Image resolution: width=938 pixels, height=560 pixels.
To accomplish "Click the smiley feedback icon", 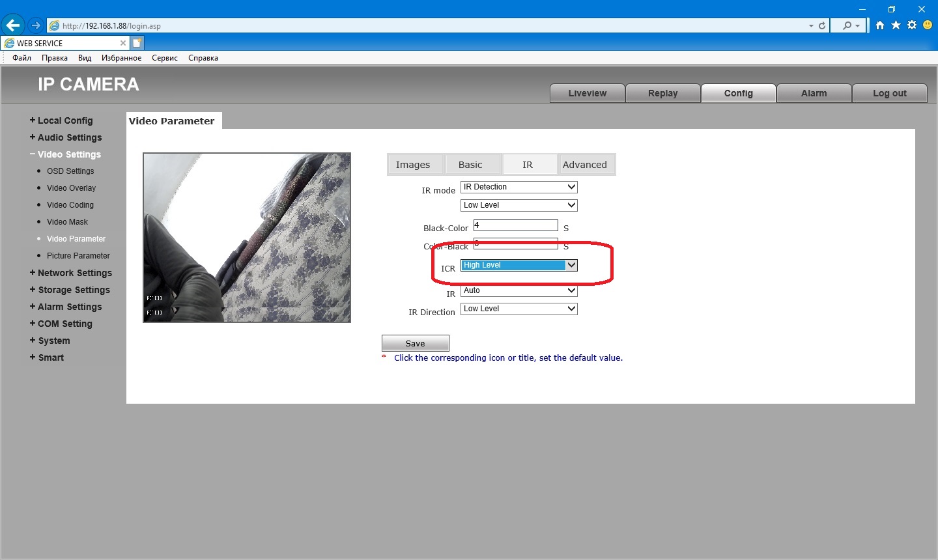I will [x=928, y=25].
